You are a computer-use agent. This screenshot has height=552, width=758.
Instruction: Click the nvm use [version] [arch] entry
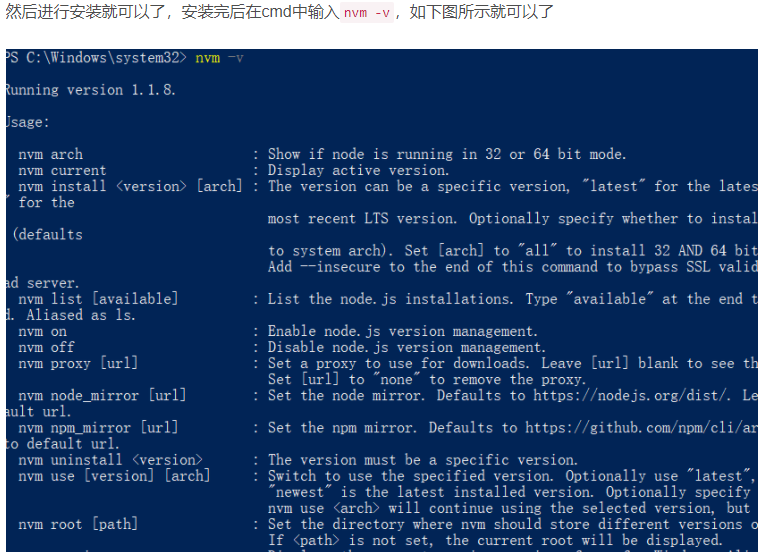tap(114, 476)
